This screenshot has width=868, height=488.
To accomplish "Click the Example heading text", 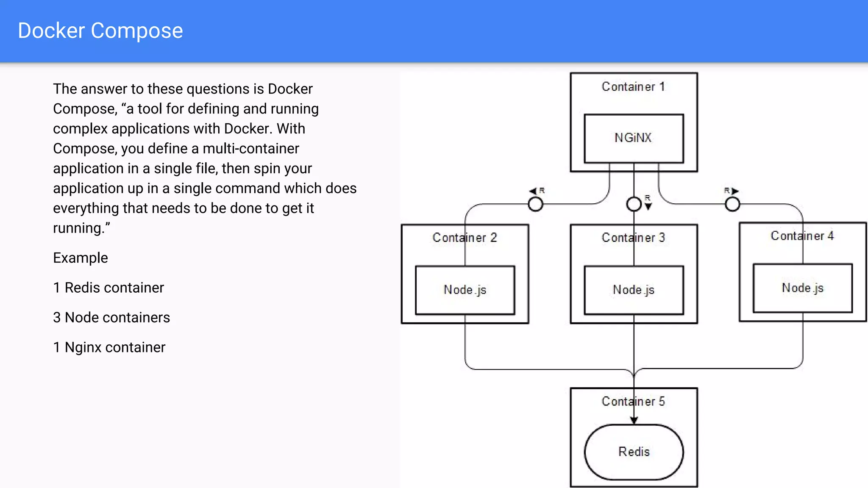I will [x=81, y=258].
